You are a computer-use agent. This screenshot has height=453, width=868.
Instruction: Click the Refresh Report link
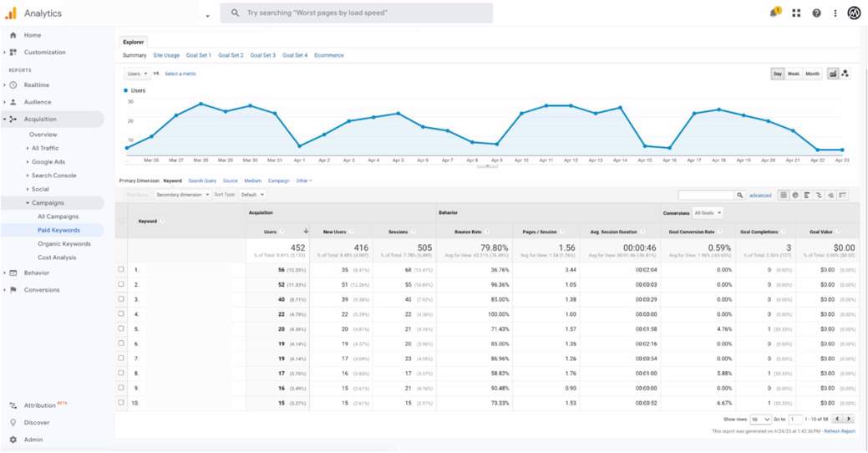click(x=840, y=431)
